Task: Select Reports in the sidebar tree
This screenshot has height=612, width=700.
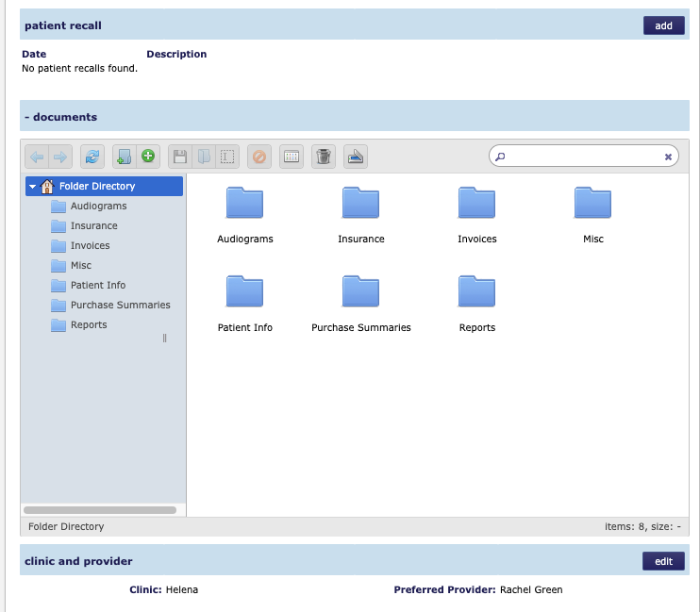Action: (x=89, y=324)
